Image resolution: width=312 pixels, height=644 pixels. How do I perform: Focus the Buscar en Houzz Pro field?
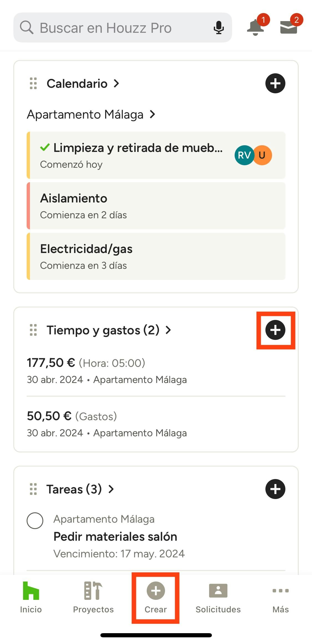click(x=116, y=28)
